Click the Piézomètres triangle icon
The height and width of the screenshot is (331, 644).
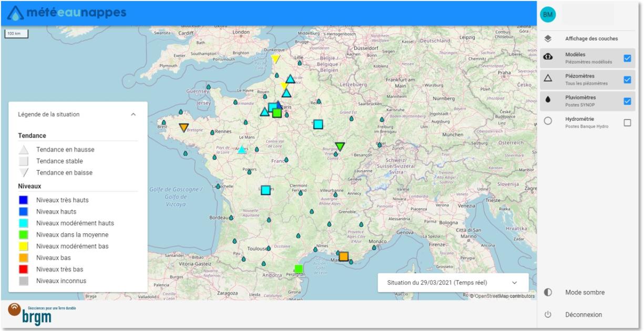(548, 78)
